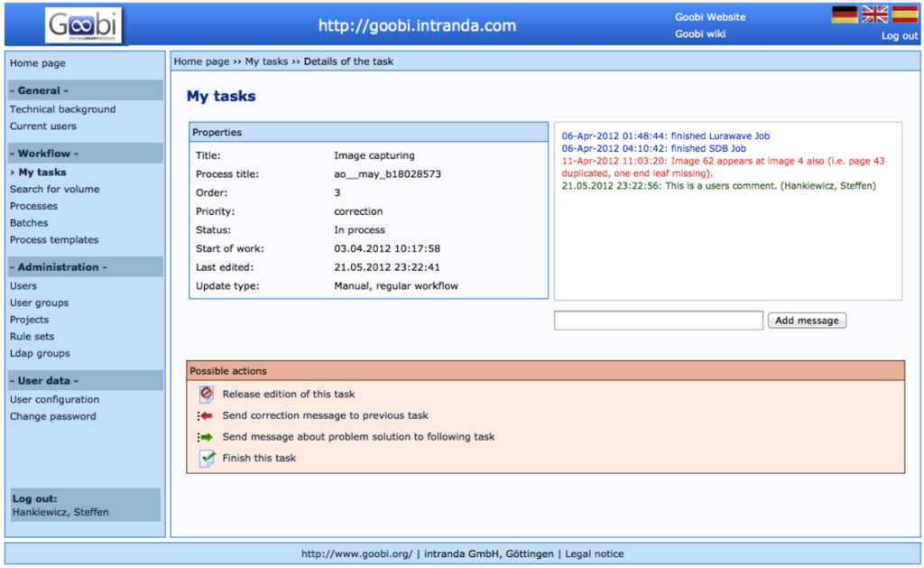This screenshot has width=924, height=568.
Task: Click the Goobi logo
Action: [83, 25]
